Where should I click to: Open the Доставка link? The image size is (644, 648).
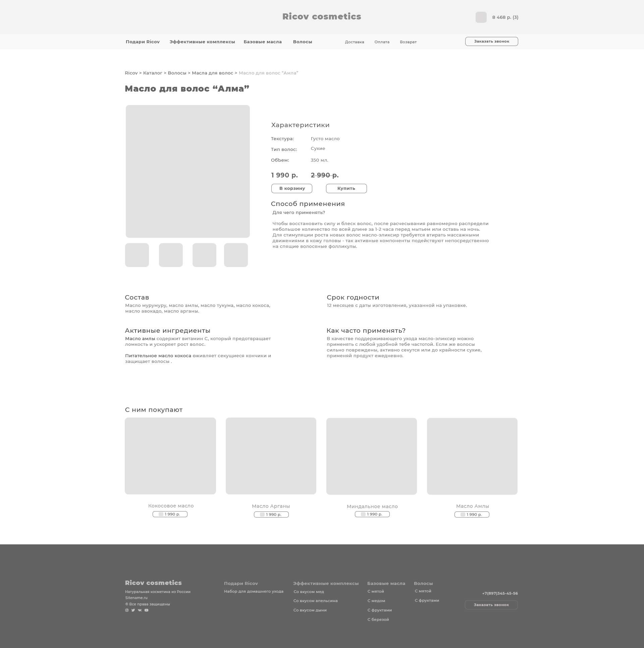click(x=354, y=42)
